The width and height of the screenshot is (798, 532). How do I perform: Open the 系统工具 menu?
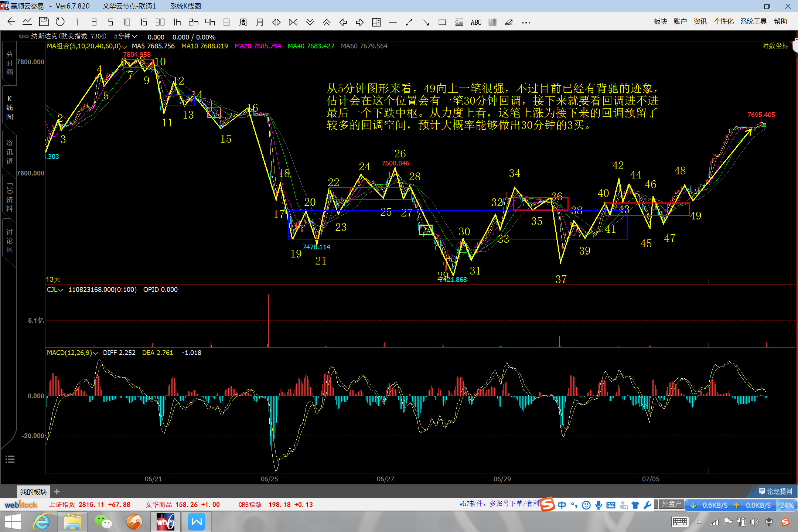point(753,21)
